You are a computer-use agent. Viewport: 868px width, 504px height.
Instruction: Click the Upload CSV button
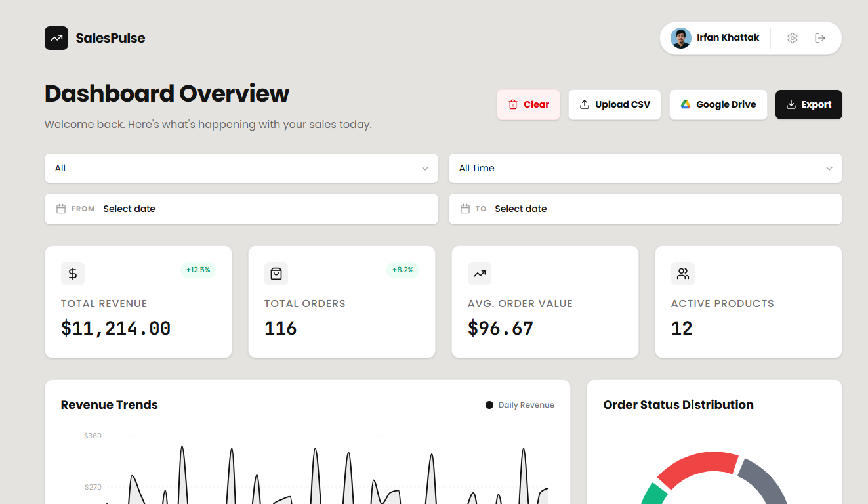[x=615, y=104]
